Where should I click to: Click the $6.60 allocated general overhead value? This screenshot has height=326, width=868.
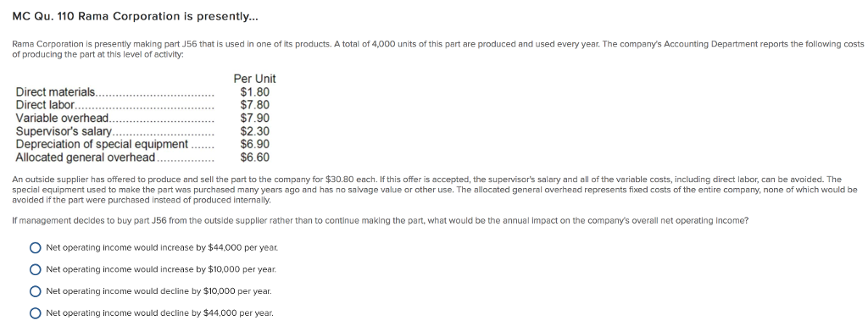(x=254, y=158)
